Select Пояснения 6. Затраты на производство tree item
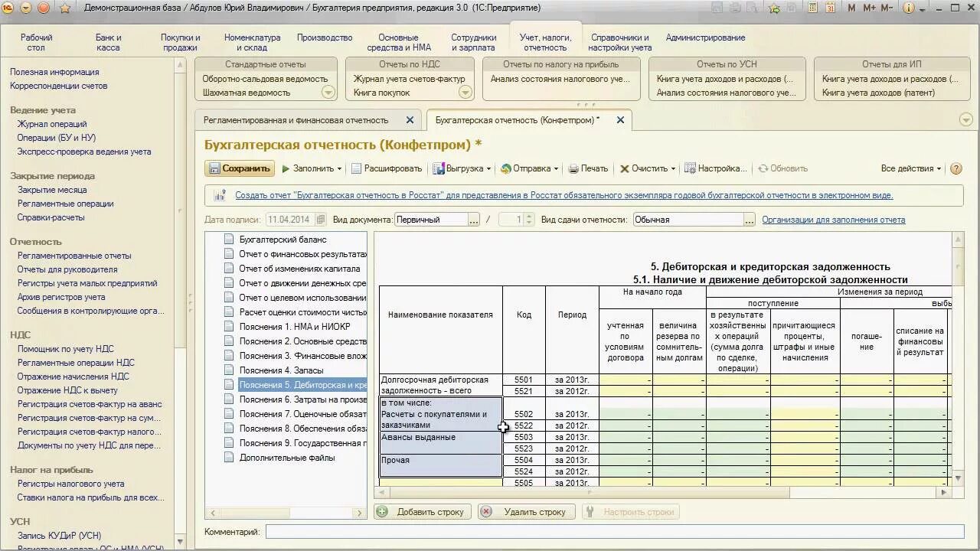 [x=302, y=399]
